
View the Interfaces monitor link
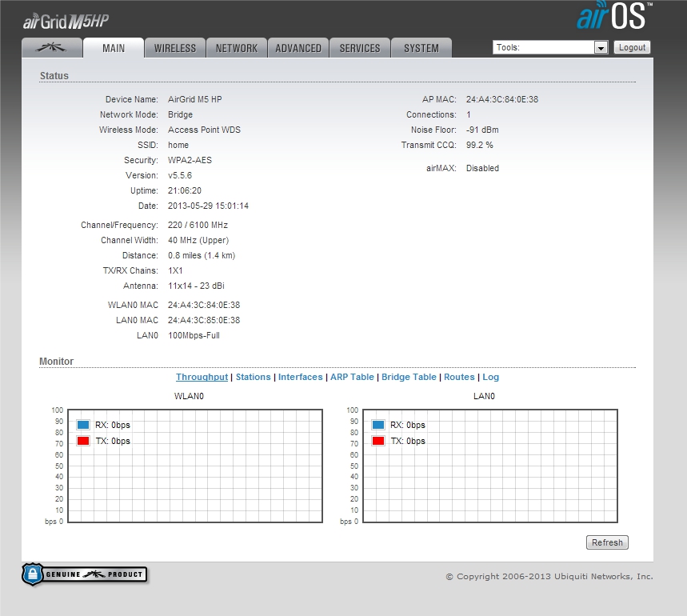300,377
